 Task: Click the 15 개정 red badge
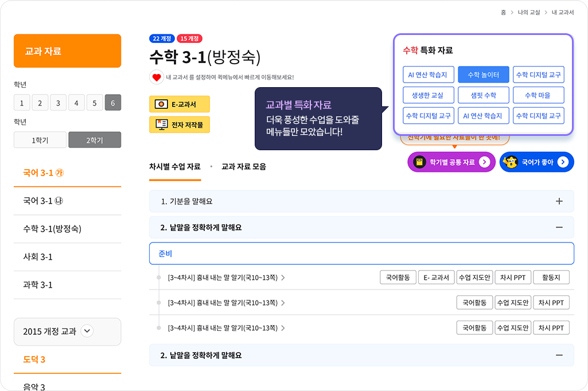[x=189, y=38]
